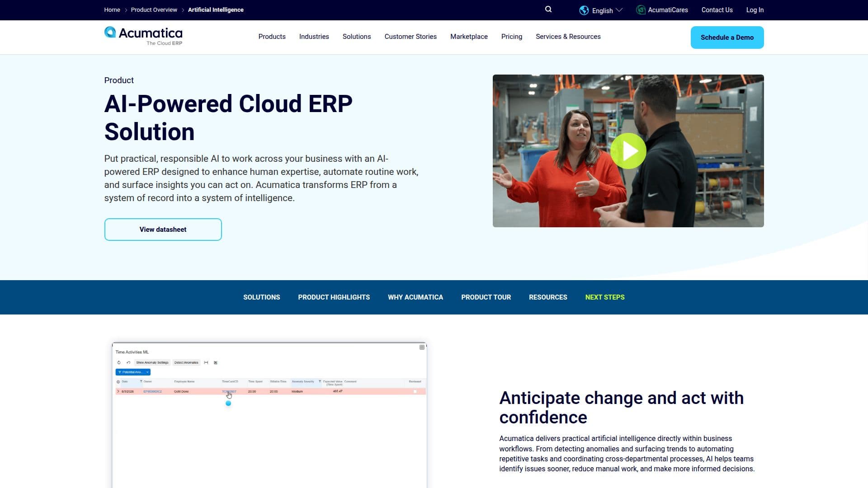Screen dimensions: 868x488
Task: Go to Home breadcrumb
Action: click(112, 9)
